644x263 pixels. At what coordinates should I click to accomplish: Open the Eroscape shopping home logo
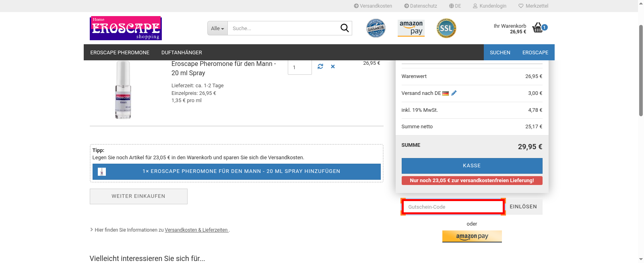click(126, 28)
